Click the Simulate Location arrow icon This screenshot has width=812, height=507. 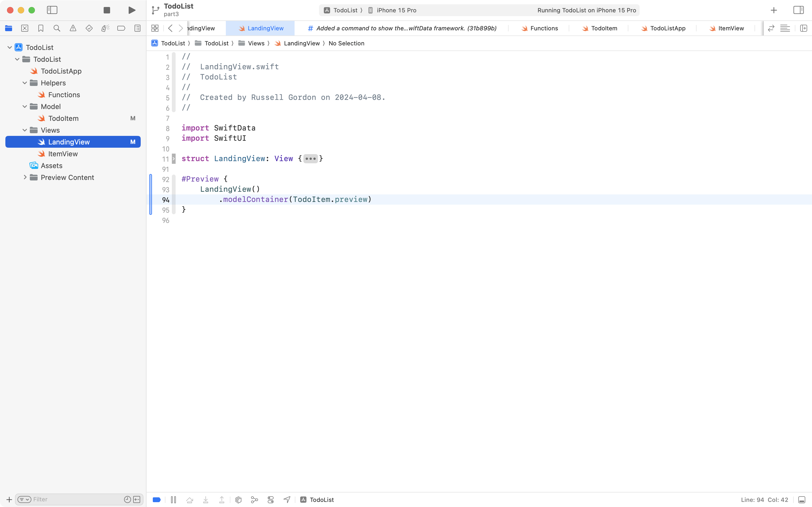(287, 500)
